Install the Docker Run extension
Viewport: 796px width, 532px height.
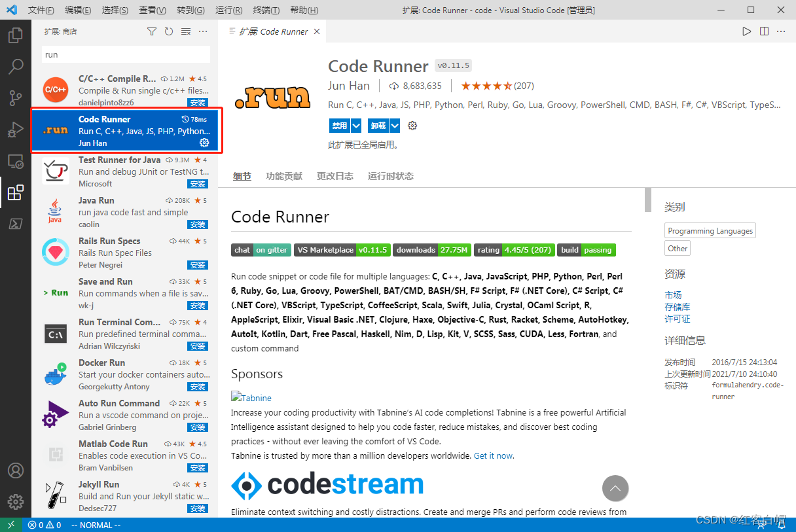(198, 387)
